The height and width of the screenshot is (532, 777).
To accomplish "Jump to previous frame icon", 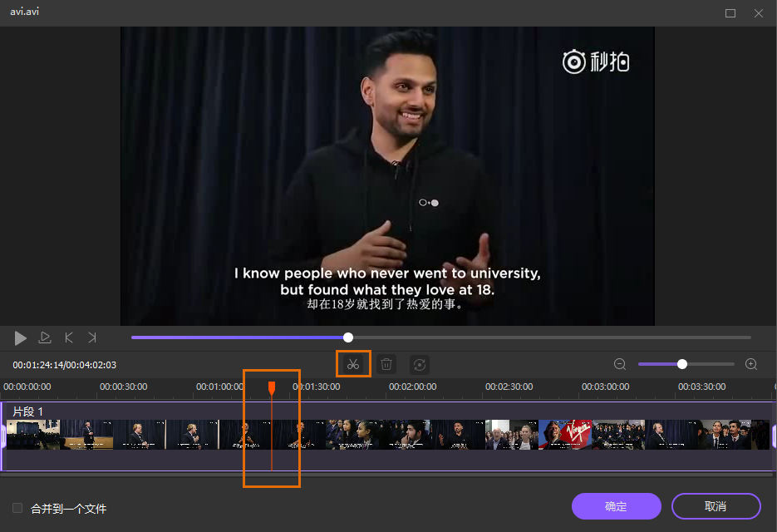I will coord(69,337).
